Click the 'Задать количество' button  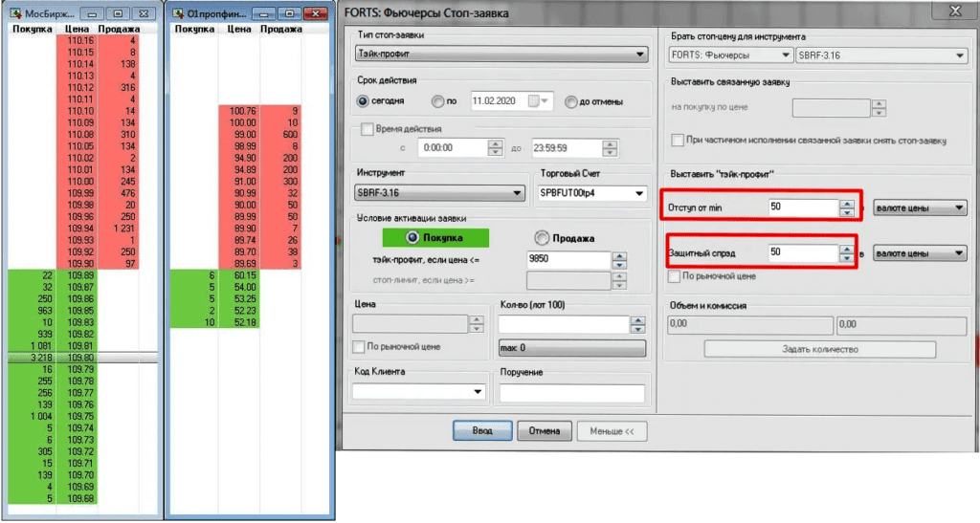click(819, 350)
